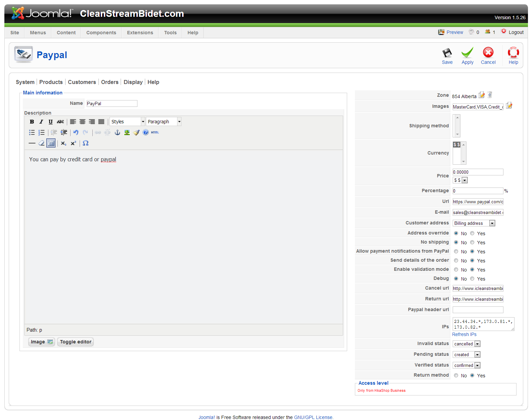
Task: Switch to the Orders tab
Action: [110, 82]
